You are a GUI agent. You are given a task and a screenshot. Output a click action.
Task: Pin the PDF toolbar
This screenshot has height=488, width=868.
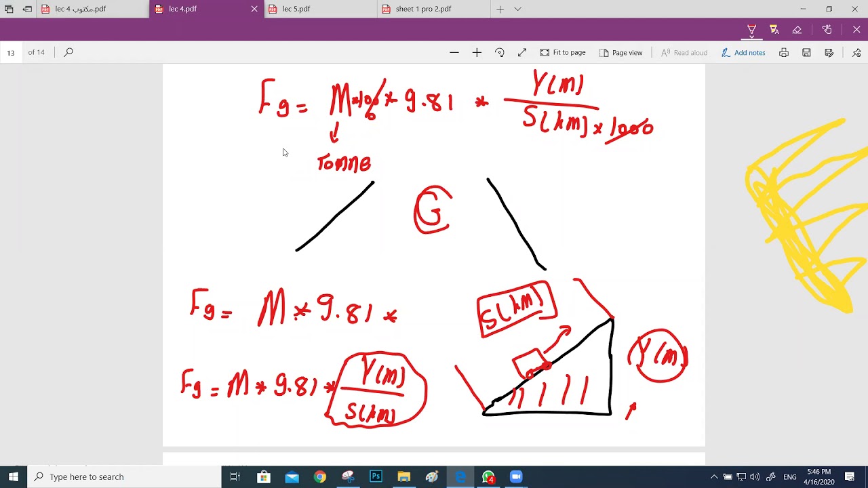(856, 52)
